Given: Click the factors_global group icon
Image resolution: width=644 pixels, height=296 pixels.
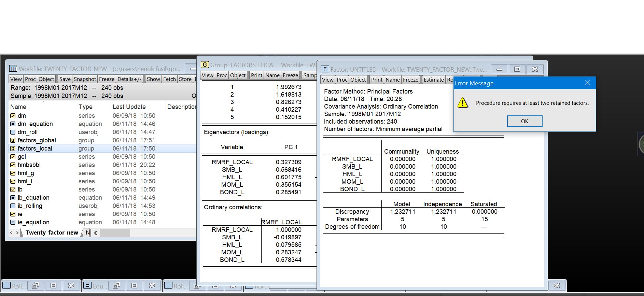Looking at the screenshot, I should point(13,140).
